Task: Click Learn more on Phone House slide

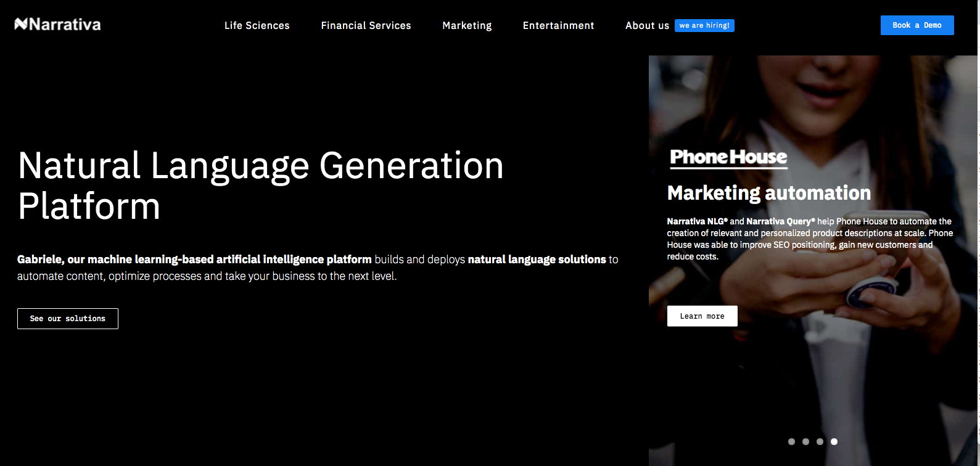Action: coord(702,316)
